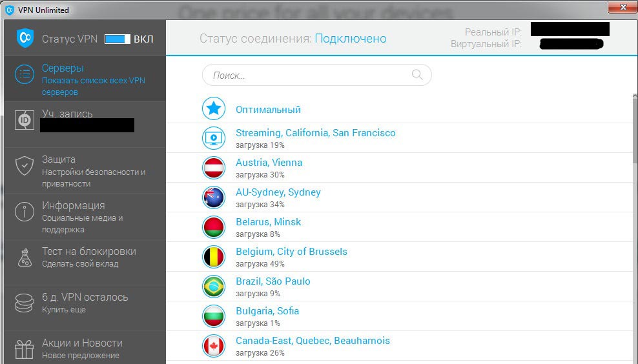This screenshot has width=638, height=364.
Task: Open the account ID icon
Action: [25, 120]
